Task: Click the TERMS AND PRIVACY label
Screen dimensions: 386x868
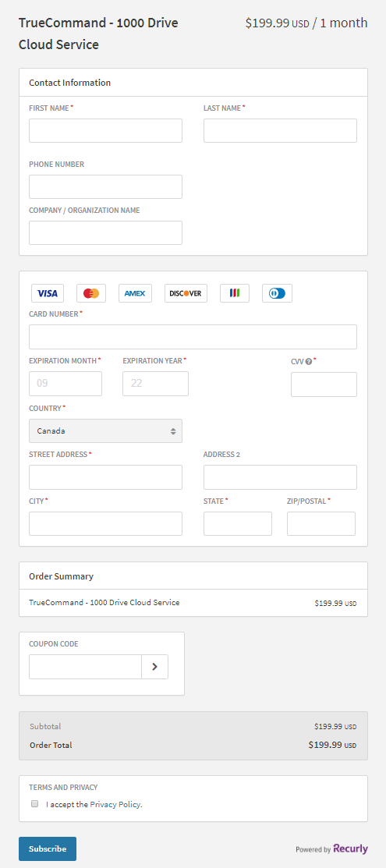Action: [x=63, y=787]
